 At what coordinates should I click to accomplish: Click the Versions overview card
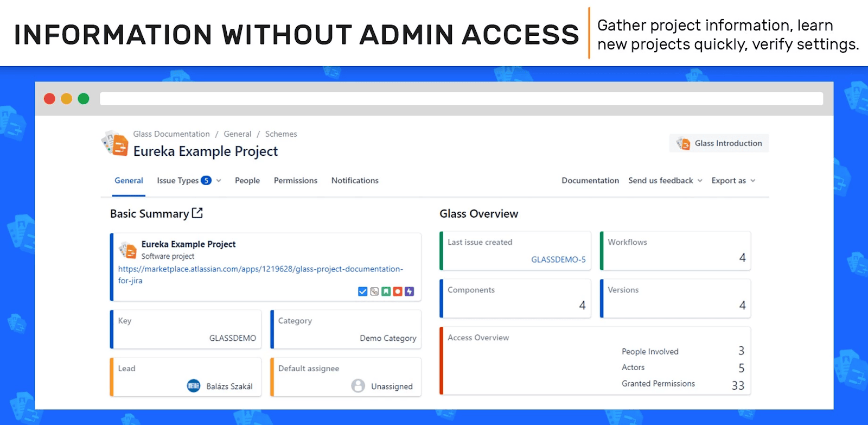click(x=675, y=299)
